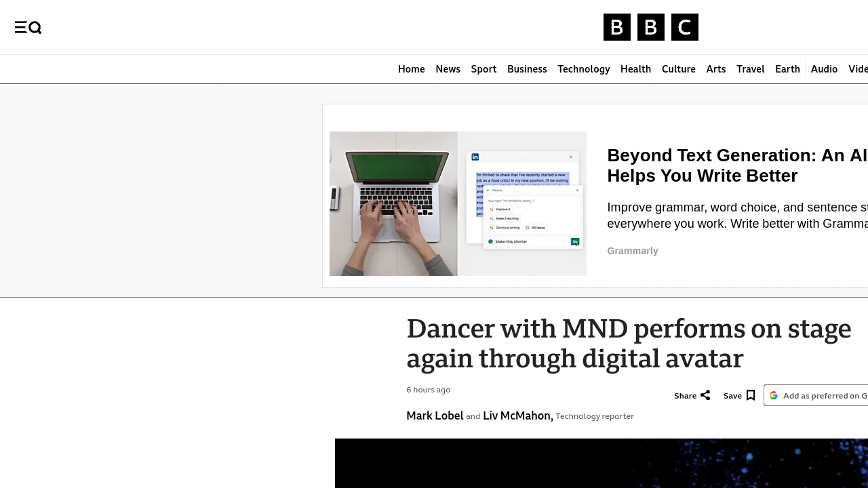
Task: Click the Google icon in preferred button
Action: coord(774,396)
